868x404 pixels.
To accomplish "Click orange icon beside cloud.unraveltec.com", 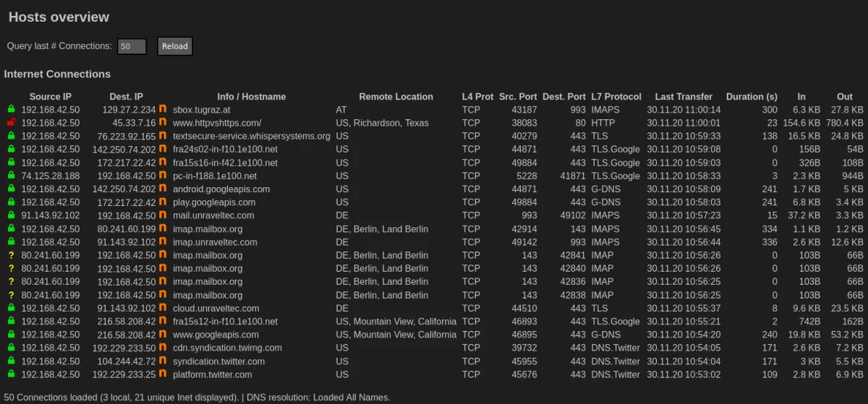I will coord(163,308).
